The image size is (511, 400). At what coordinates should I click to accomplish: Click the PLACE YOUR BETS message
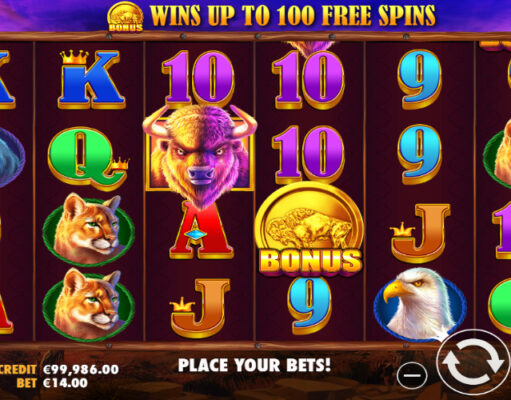[254, 365]
